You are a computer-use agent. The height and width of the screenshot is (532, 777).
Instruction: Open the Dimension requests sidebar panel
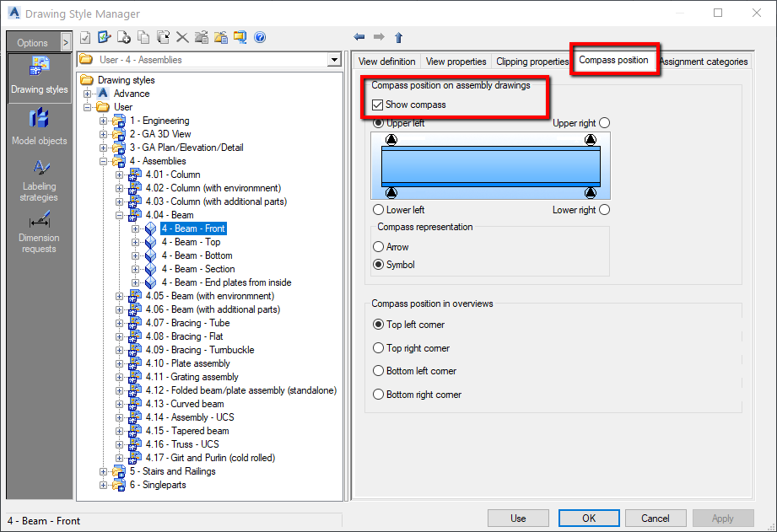click(x=39, y=233)
